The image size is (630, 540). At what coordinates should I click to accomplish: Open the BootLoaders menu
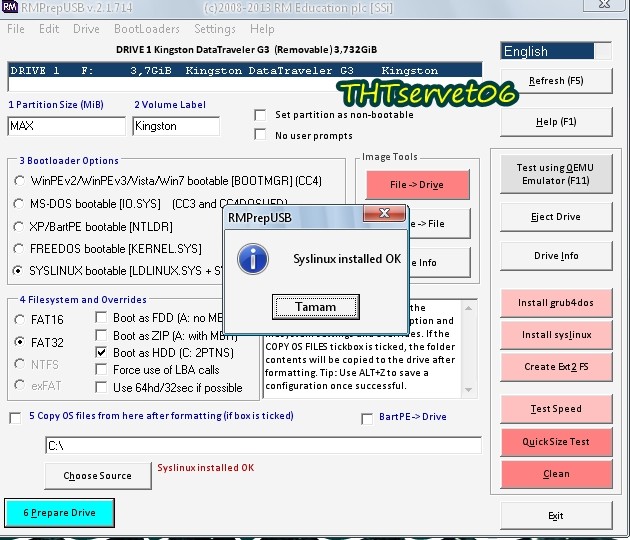(147, 29)
